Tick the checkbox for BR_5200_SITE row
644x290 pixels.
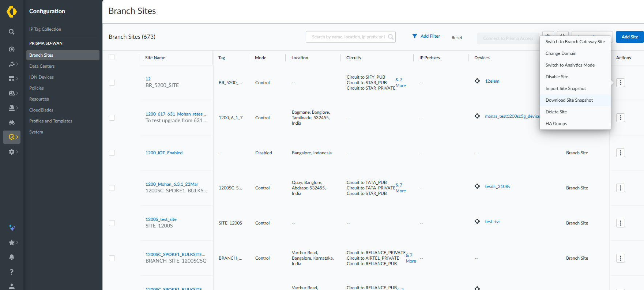pos(112,83)
